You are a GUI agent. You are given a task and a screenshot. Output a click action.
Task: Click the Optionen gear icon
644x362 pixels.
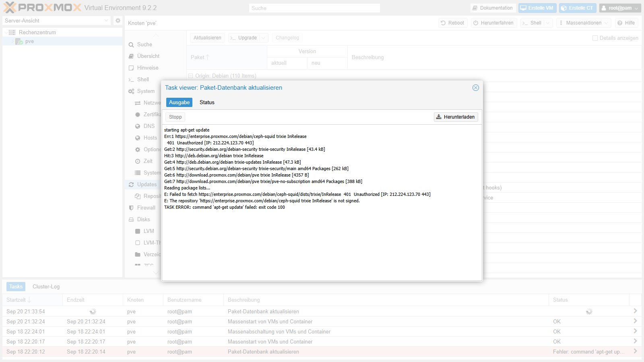(138, 150)
